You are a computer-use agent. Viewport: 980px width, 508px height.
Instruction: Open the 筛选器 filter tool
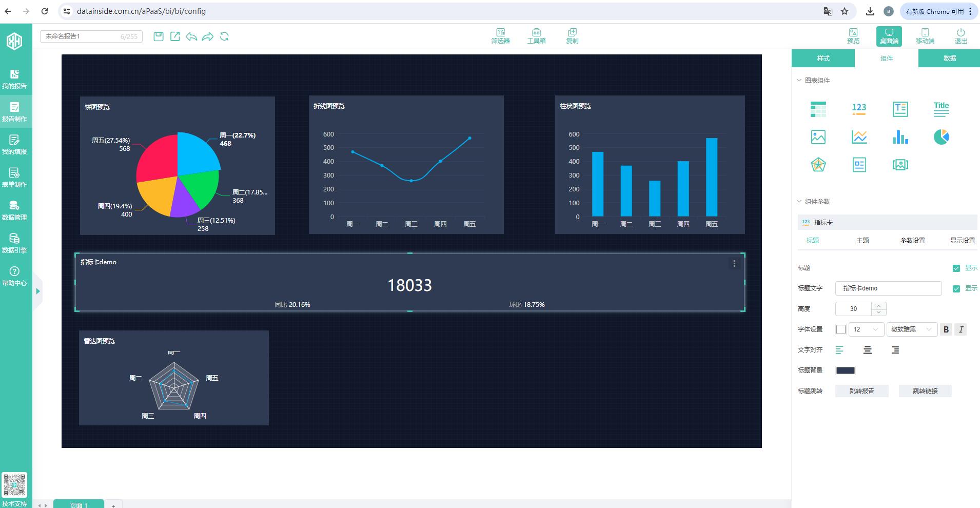500,36
